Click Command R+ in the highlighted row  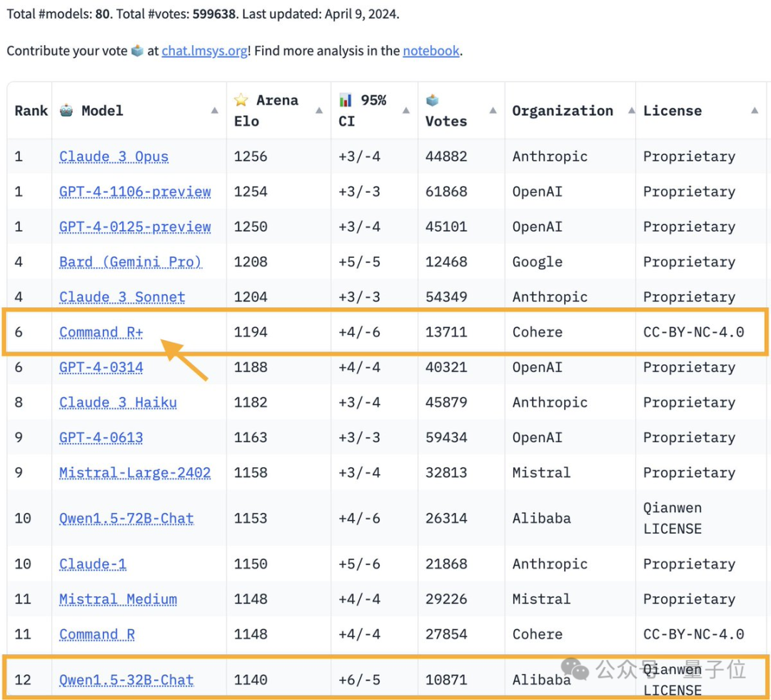coord(101,332)
